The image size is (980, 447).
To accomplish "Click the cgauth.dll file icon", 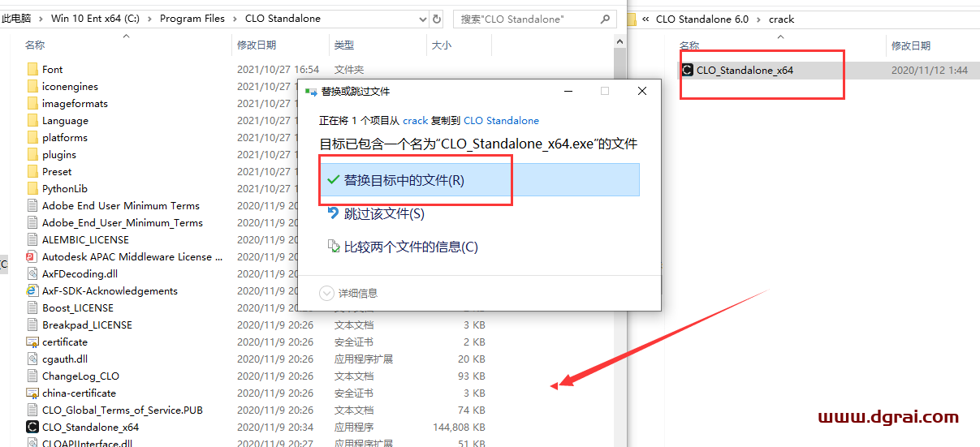I will tap(32, 359).
